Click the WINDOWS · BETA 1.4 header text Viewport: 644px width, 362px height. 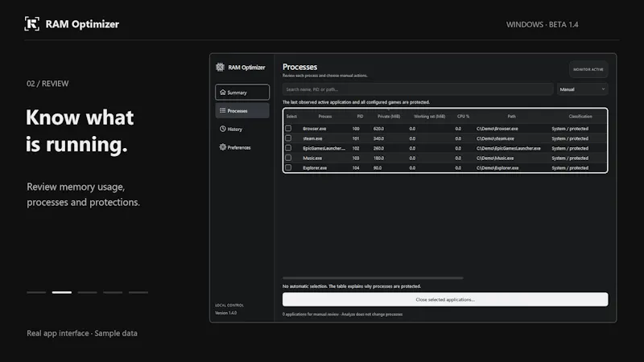tap(542, 25)
